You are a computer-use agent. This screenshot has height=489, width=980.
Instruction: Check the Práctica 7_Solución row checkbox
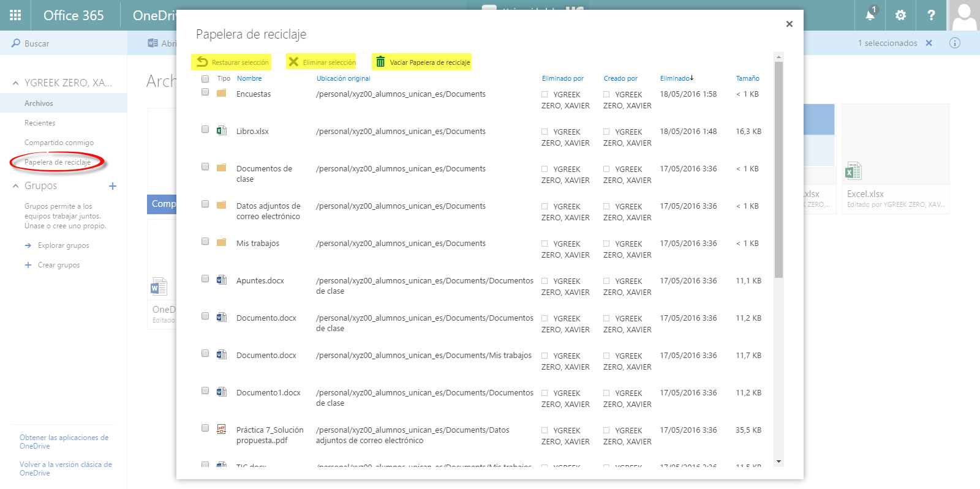(205, 428)
